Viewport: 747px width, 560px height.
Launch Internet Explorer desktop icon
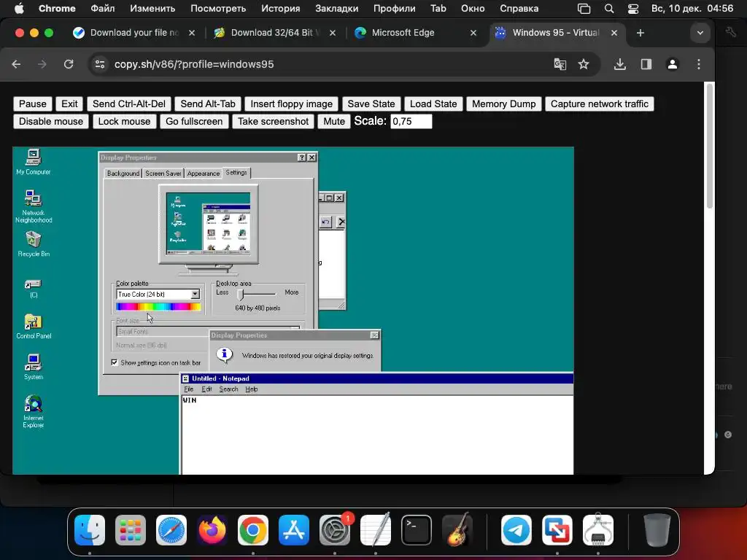tap(34, 411)
